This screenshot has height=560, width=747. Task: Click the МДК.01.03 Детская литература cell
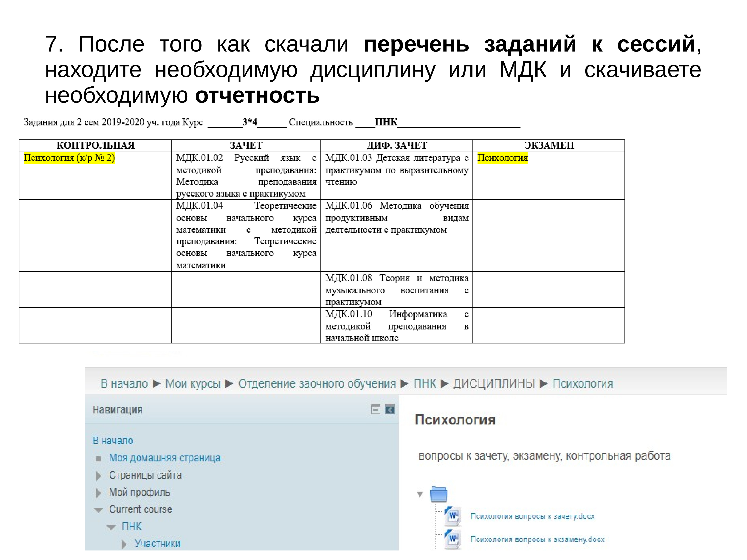coord(397,175)
